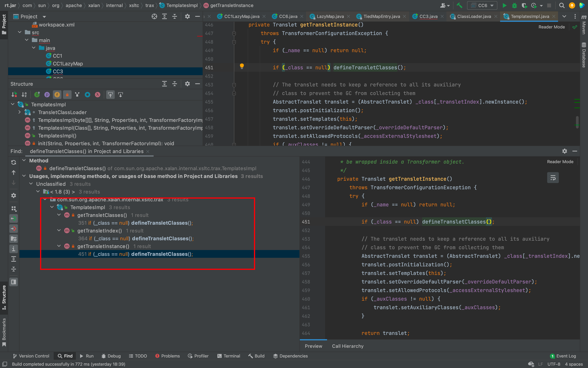Viewport: 588px width, 368px height.
Task: Switch to the TiedMapEntry.java tab
Action: tap(381, 16)
